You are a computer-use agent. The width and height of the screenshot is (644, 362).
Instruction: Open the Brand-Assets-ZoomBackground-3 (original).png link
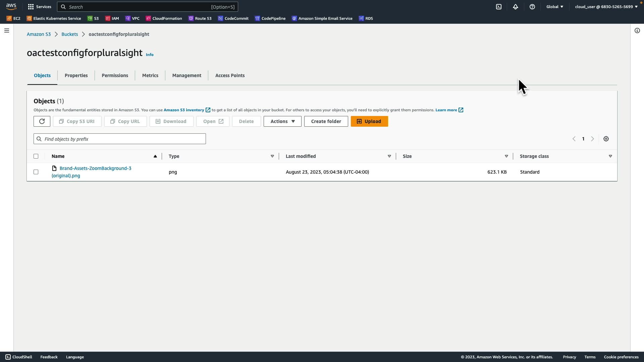click(95, 168)
